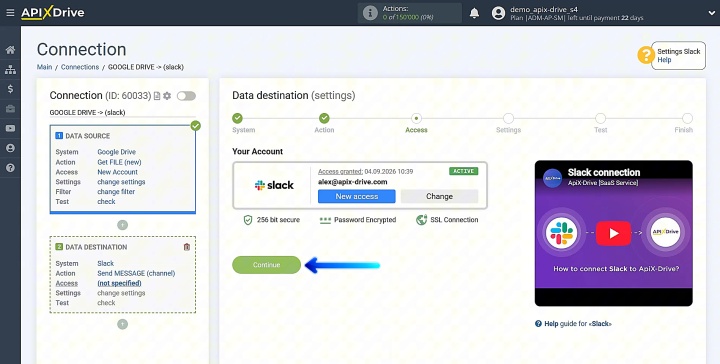The width and height of the screenshot is (720, 364).
Task: Expand the account dropdown chevron
Action: coord(711,13)
